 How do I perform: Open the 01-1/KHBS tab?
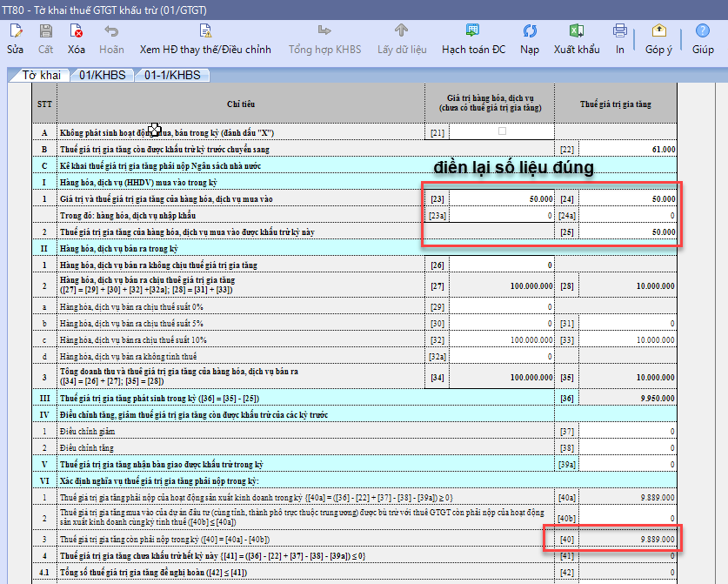pyautogui.click(x=172, y=75)
